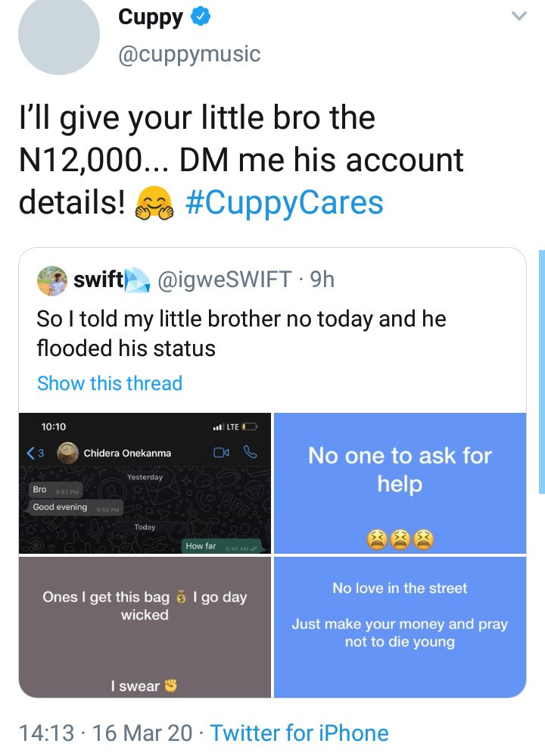The image size is (545, 756).
Task: Open the 'No one to ask for help' image
Action: click(400, 483)
